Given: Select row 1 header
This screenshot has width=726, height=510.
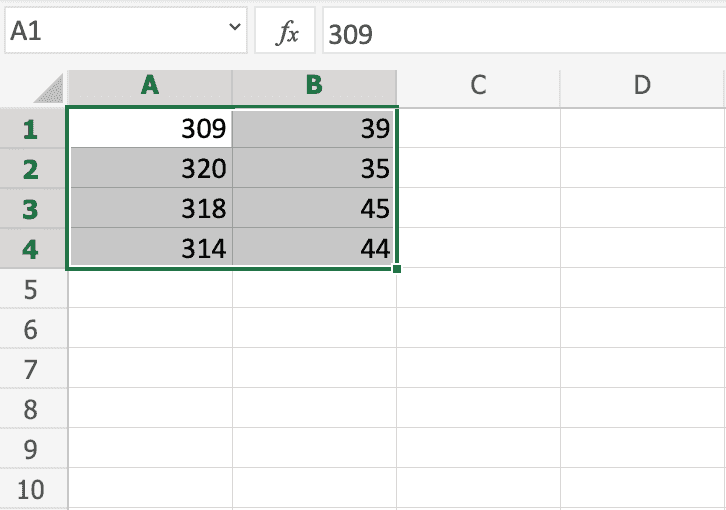Looking at the screenshot, I should [x=30, y=129].
